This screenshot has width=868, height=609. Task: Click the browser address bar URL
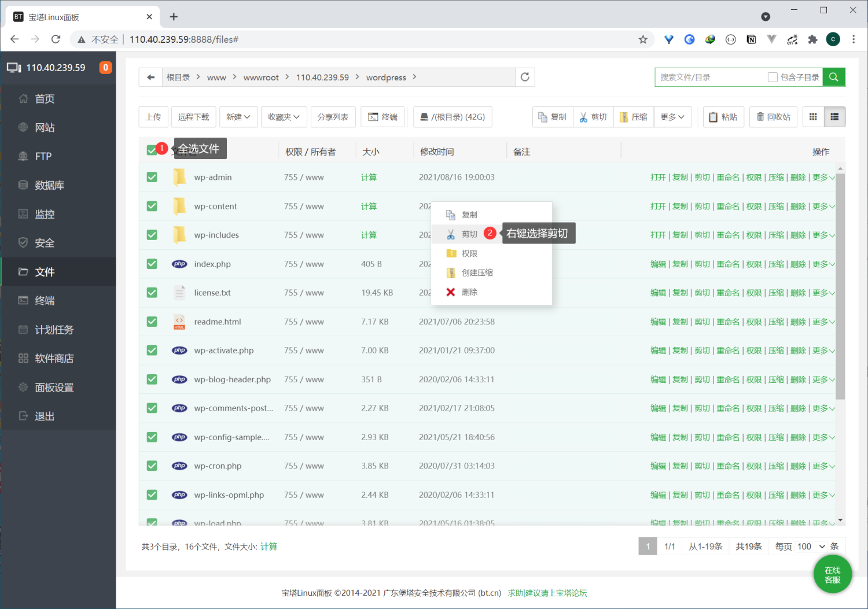pyautogui.click(x=184, y=39)
